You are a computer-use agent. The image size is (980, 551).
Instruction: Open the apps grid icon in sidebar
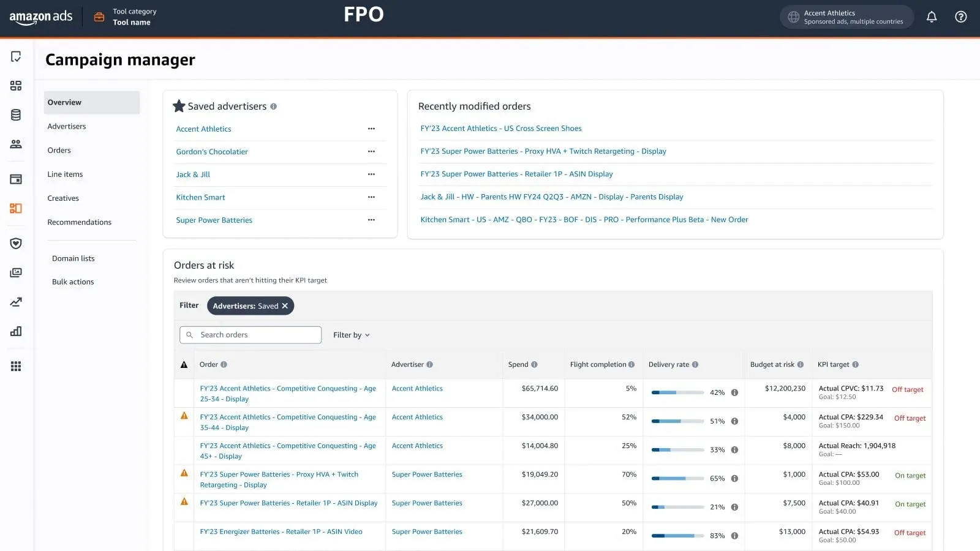[16, 366]
